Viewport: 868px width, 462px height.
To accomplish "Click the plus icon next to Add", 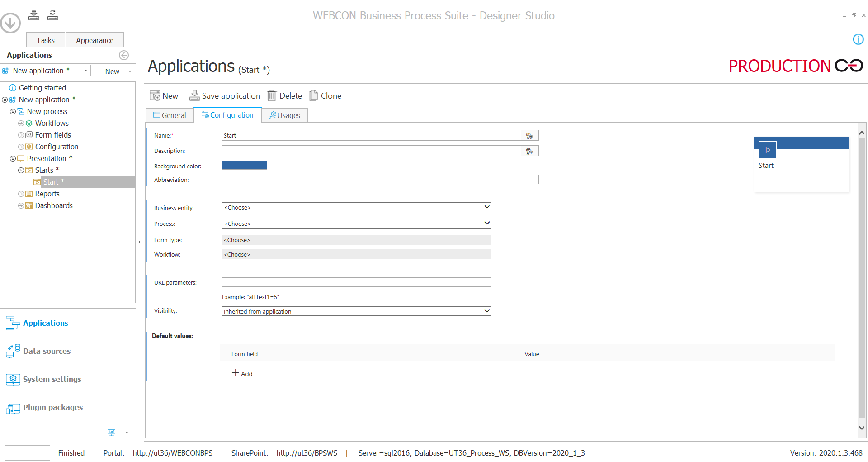I will tap(235, 373).
